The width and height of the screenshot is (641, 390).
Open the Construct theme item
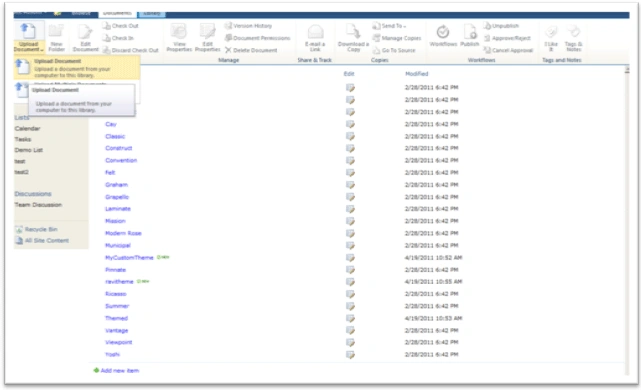[119, 148]
